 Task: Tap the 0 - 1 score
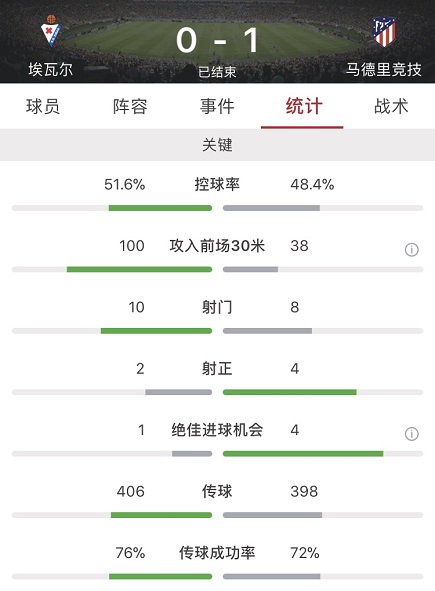point(218,40)
